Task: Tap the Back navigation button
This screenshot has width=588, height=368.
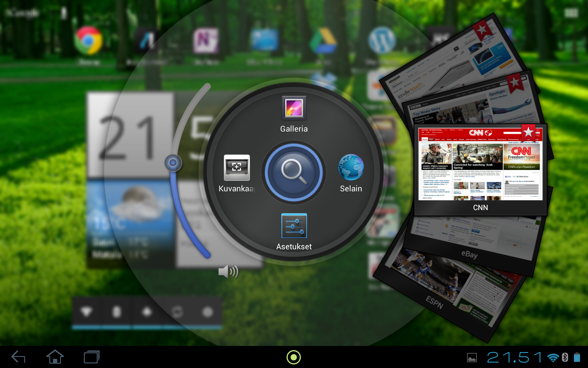Action: click(18, 357)
